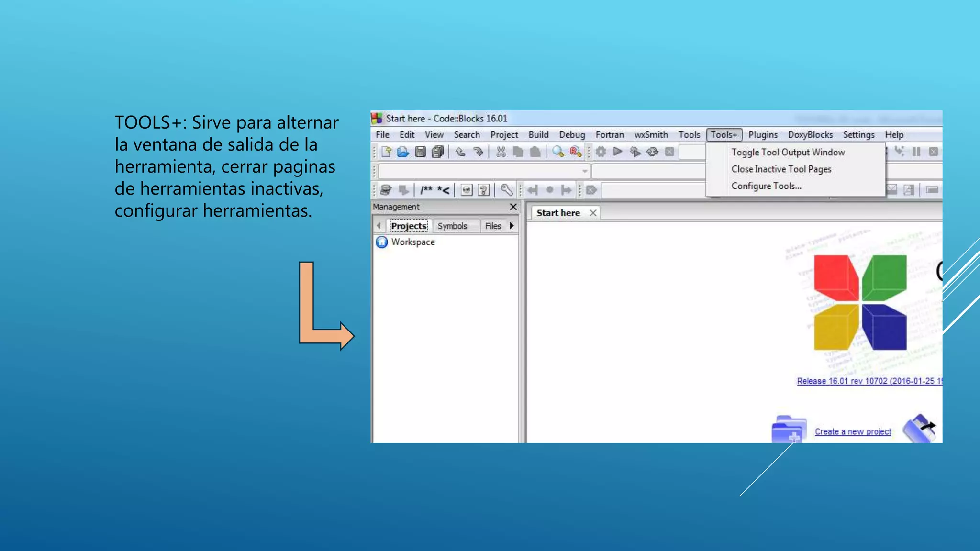980x551 pixels.
Task: Switch to the Projects tab
Action: click(409, 226)
